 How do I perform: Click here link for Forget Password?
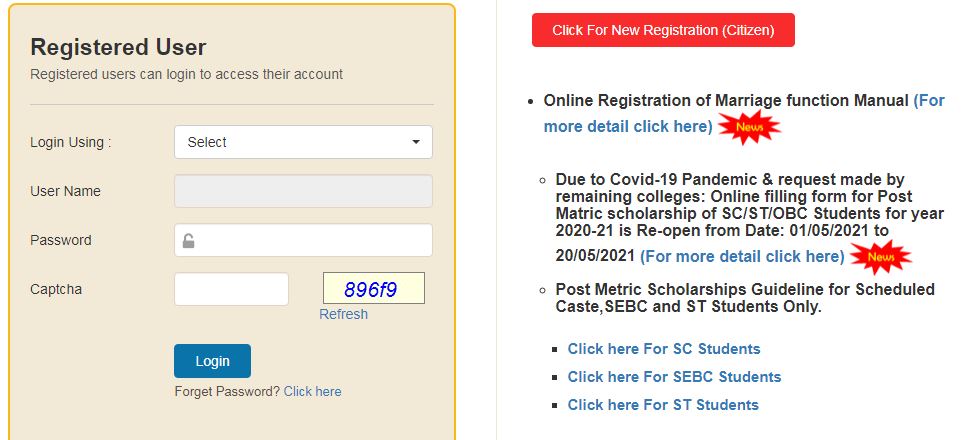coord(312,391)
